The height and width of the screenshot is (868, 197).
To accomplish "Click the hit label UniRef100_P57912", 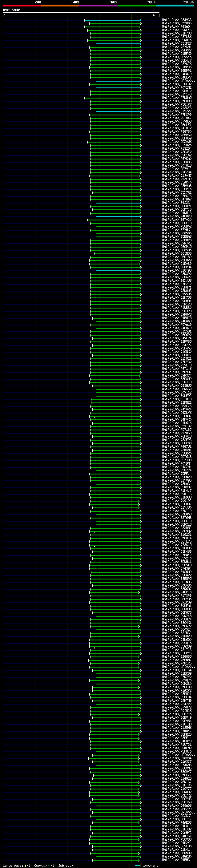I will click(177, 169).
